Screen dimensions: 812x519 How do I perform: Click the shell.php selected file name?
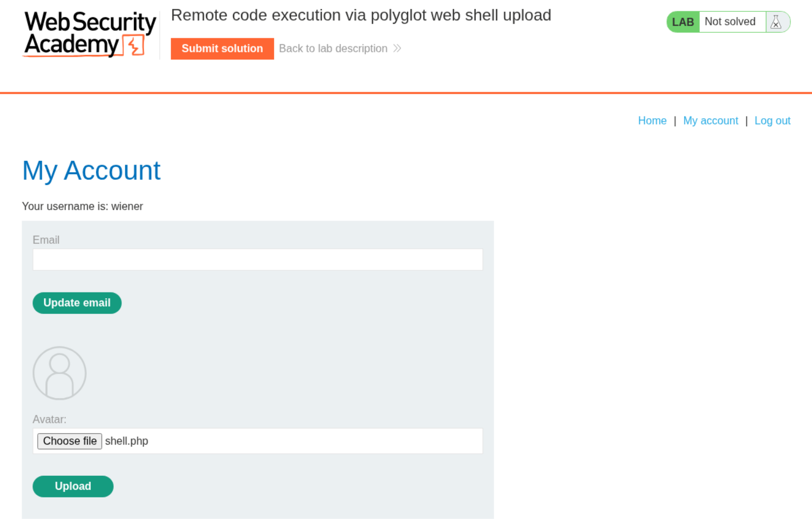[127, 441]
